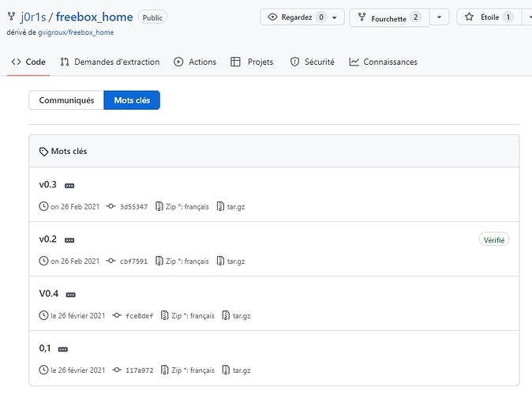Click the Regardez count badge 0
The height and width of the screenshot is (395, 532).
[x=321, y=17]
